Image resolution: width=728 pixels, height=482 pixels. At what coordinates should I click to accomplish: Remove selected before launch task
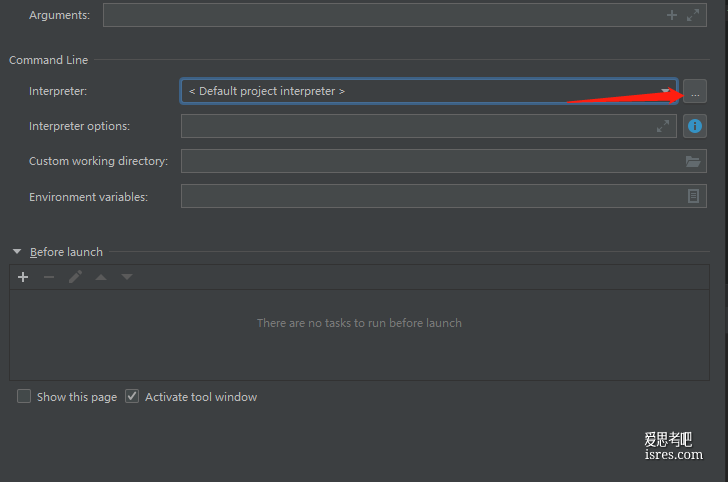[49, 277]
